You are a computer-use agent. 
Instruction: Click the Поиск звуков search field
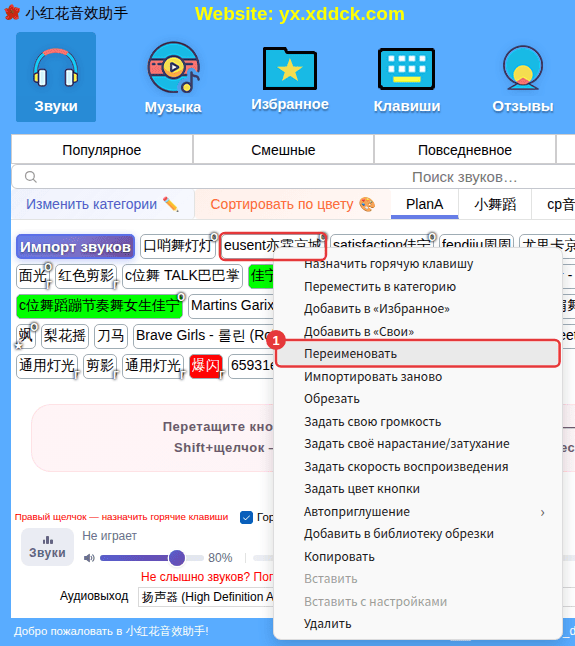coord(293,177)
